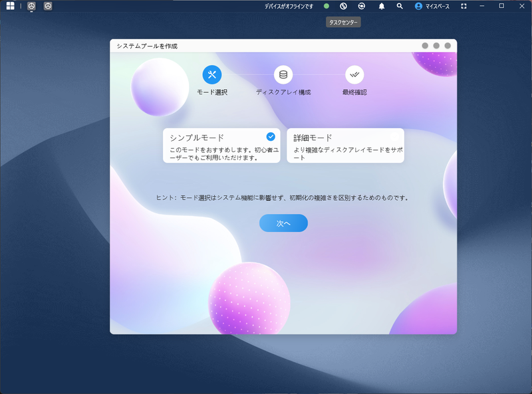532x394 pixels.
Task: Click the double-check 最終確認 step icon
Action: point(354,74)
